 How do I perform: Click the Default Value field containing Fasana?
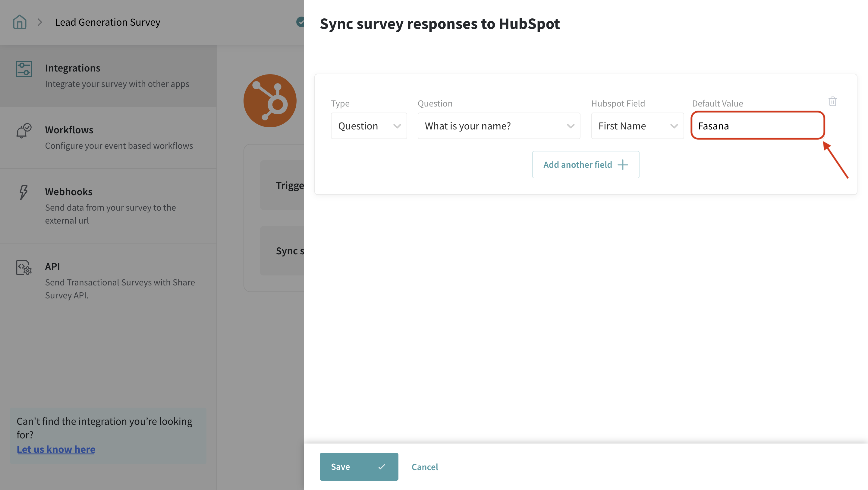point(757,126)
